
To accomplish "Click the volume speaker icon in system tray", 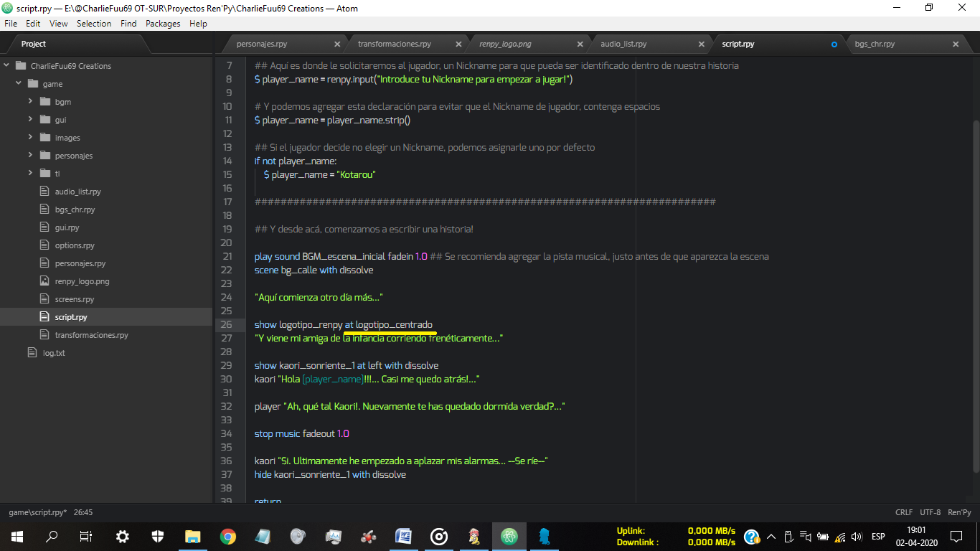I will pyautogui.click(x=857, y=537).
